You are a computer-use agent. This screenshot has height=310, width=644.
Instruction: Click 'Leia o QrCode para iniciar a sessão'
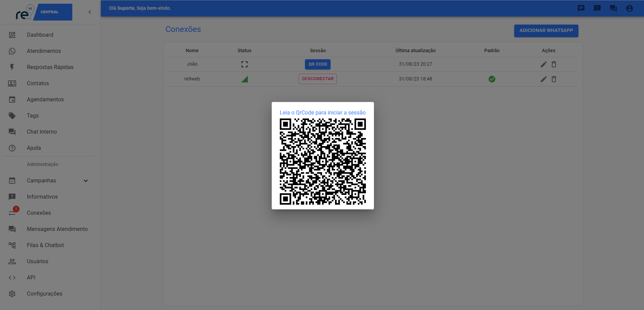tap(323, 113)
